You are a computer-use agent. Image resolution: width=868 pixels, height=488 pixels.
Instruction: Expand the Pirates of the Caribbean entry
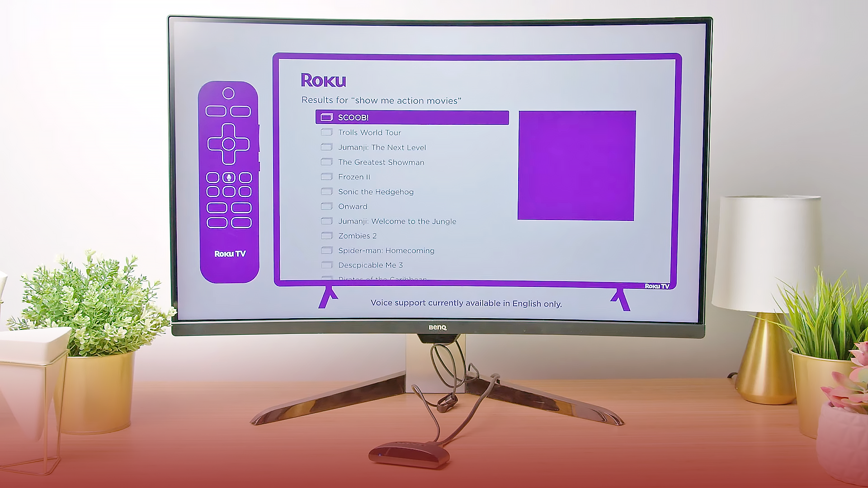[382, 278]
